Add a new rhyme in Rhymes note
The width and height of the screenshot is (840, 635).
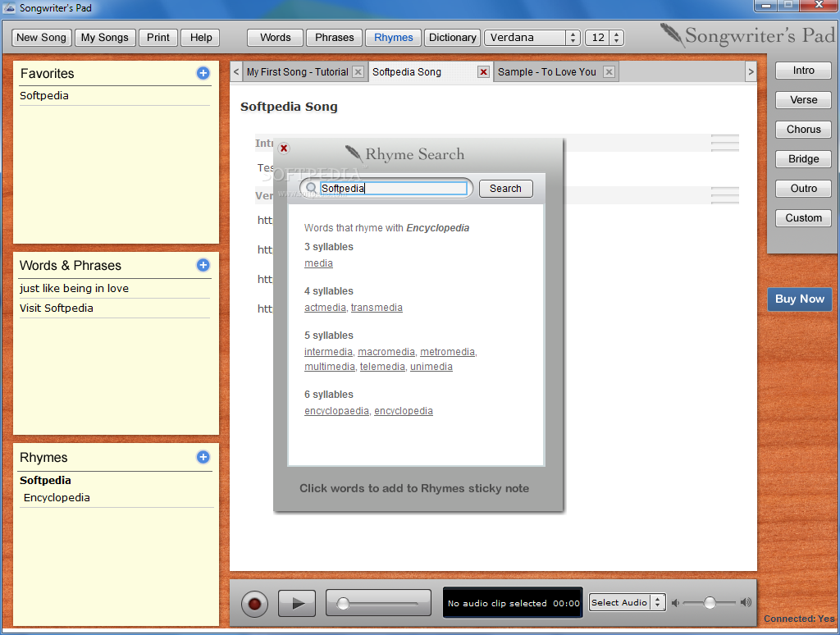click(203, 457)
